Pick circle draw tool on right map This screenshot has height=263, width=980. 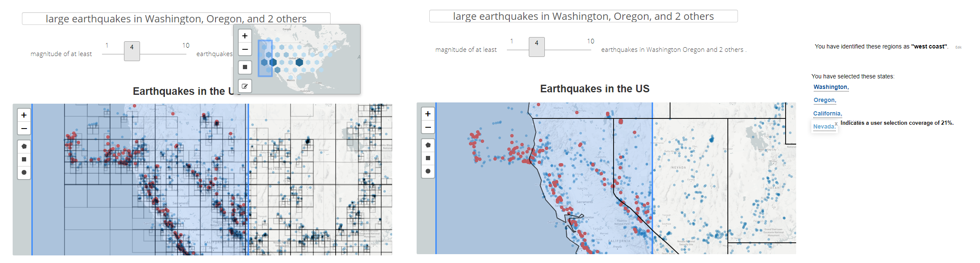pyautogui.click(x=428, y=171)
